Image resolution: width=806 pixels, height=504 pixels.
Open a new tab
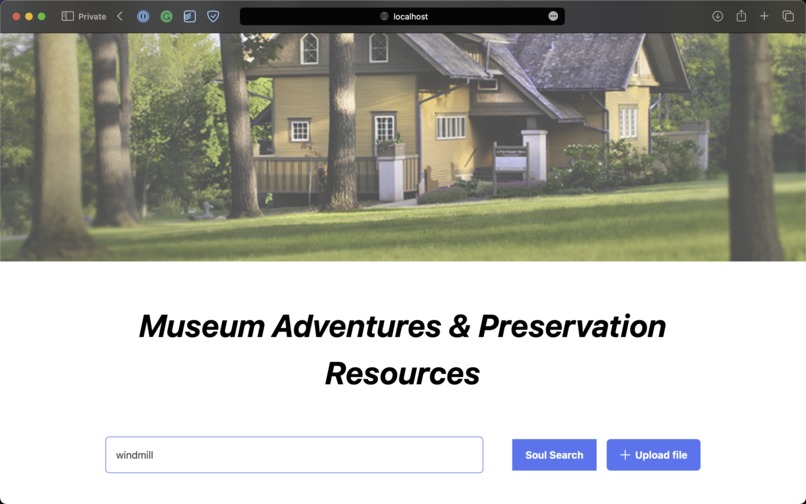[x=764, y=16]
